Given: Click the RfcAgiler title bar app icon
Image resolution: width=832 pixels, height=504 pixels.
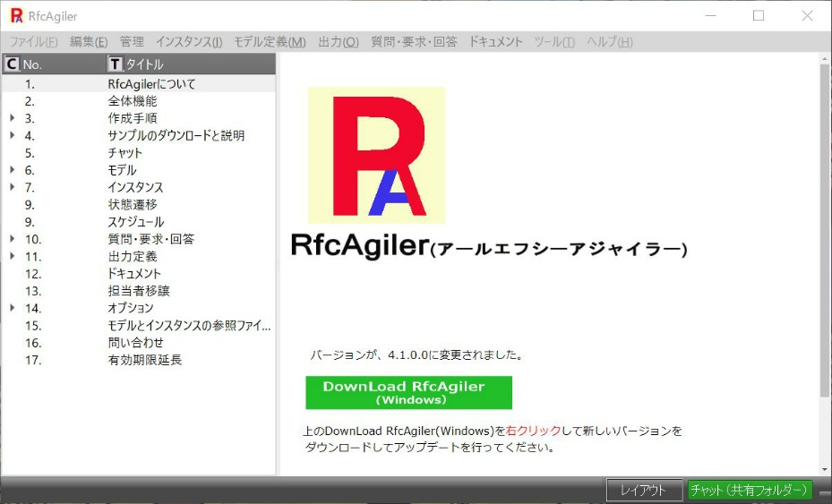Looking at the screenshot, I should point(16,16).
